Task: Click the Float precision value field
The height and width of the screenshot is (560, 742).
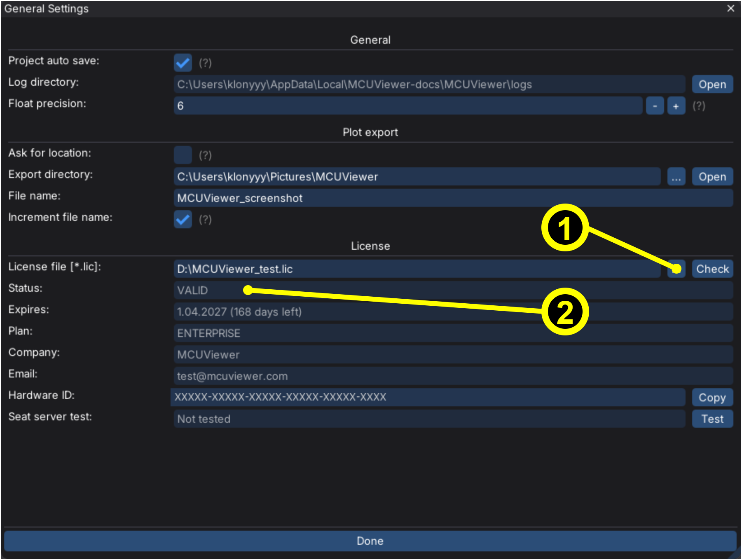Action: (x=408, y=106)
